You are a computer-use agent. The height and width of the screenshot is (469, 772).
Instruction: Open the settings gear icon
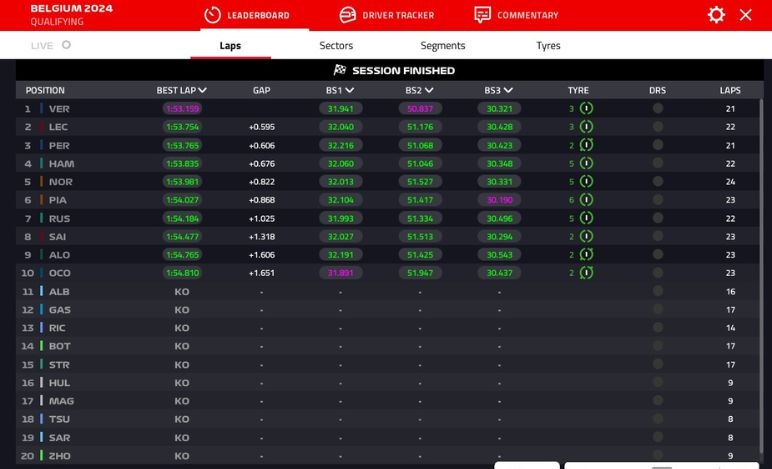coord(716,15)
